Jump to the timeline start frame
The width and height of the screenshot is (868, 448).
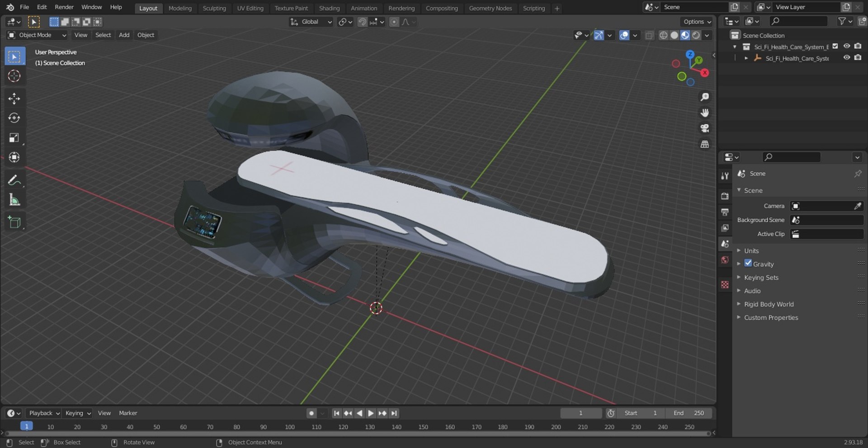(x=336, y=413)
